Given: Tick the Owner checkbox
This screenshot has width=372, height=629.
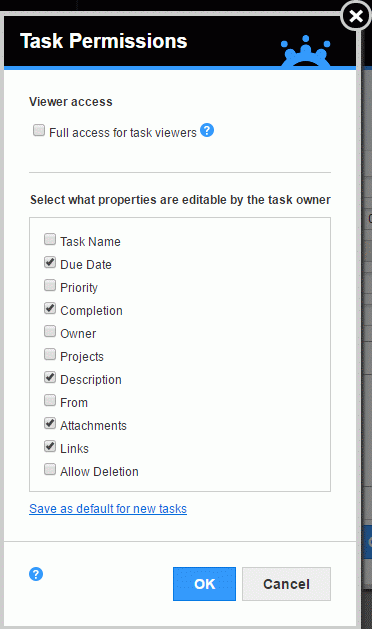Looking at the screenshot, I should [50, 331].
